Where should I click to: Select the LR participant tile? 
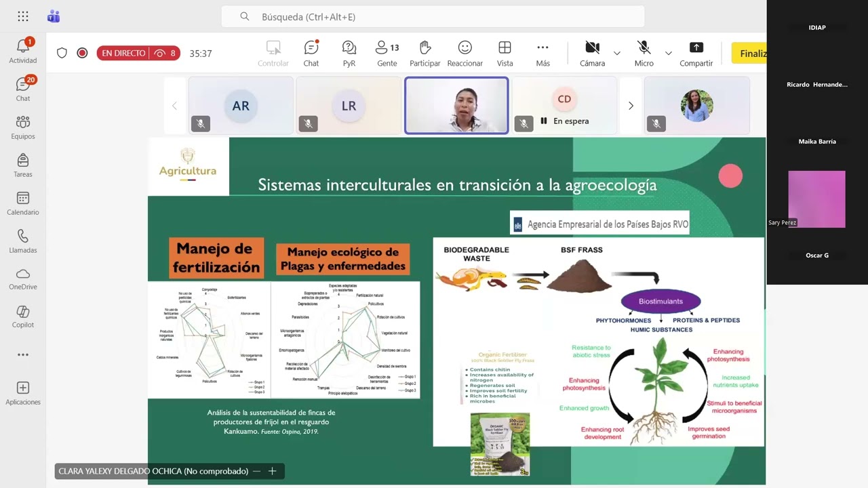point(349,106)
